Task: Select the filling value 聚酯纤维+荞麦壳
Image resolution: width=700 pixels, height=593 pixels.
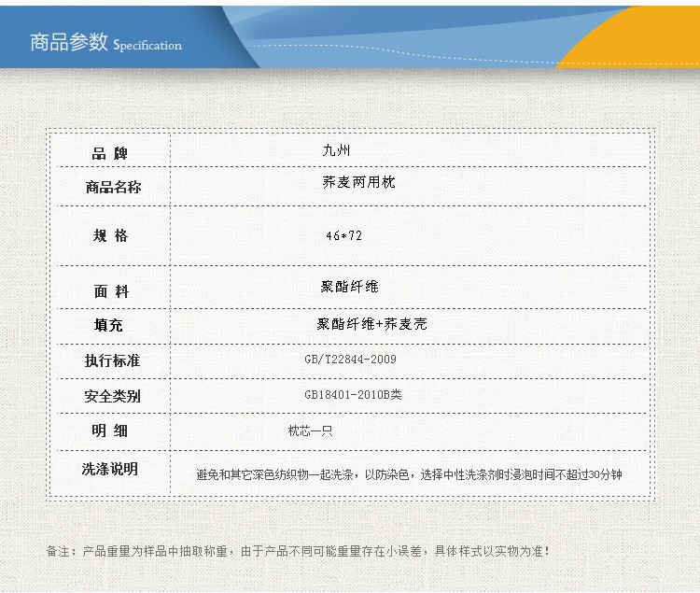Action: (371, 324)
